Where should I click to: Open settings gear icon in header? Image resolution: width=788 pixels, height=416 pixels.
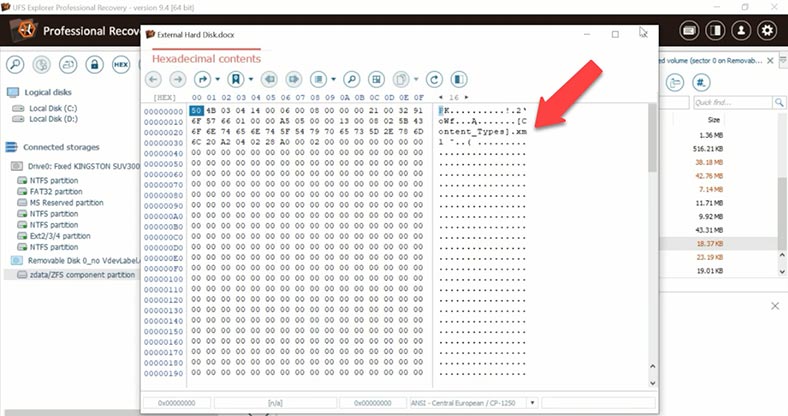767,31
